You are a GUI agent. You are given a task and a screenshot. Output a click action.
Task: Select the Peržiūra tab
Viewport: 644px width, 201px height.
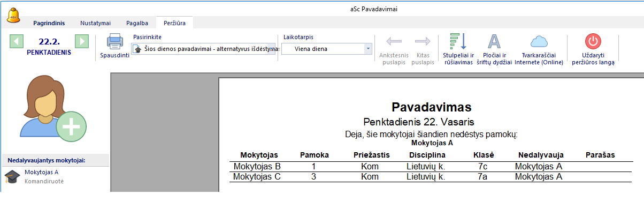click(175, 23)
